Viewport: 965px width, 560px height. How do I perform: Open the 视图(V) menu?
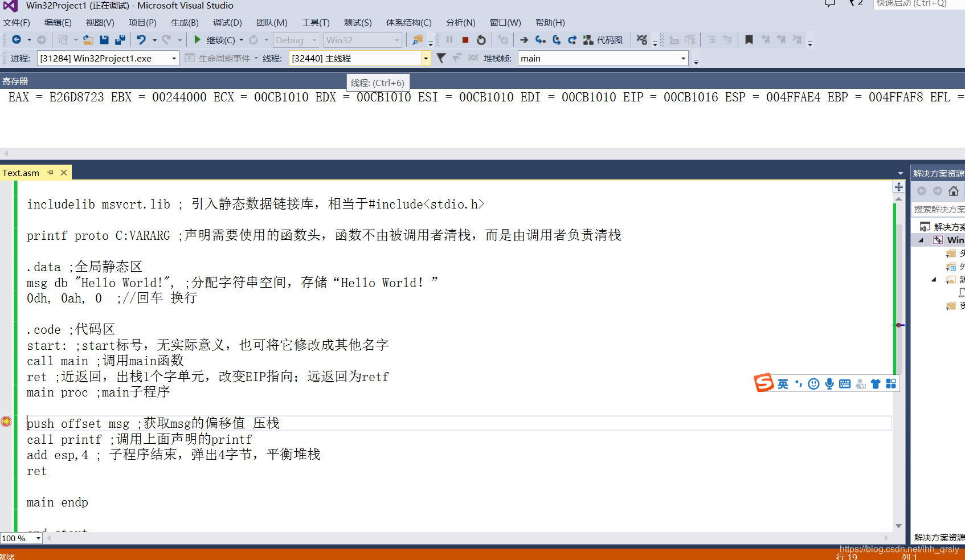pos(100,23)
